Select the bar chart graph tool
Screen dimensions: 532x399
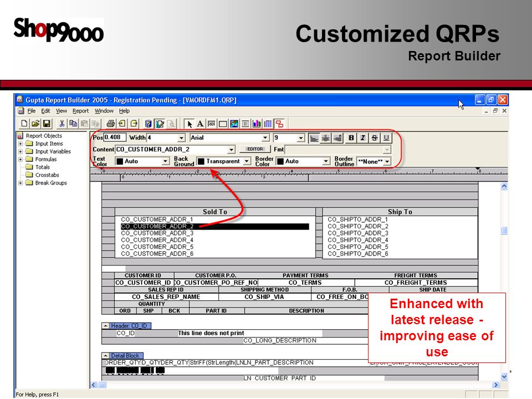click(257, 124)
